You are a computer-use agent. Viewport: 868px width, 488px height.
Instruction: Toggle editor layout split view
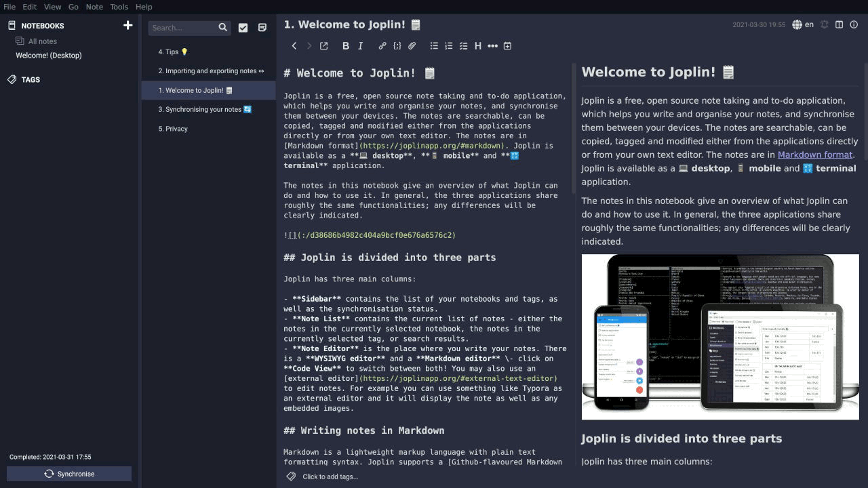pos(840,24)
